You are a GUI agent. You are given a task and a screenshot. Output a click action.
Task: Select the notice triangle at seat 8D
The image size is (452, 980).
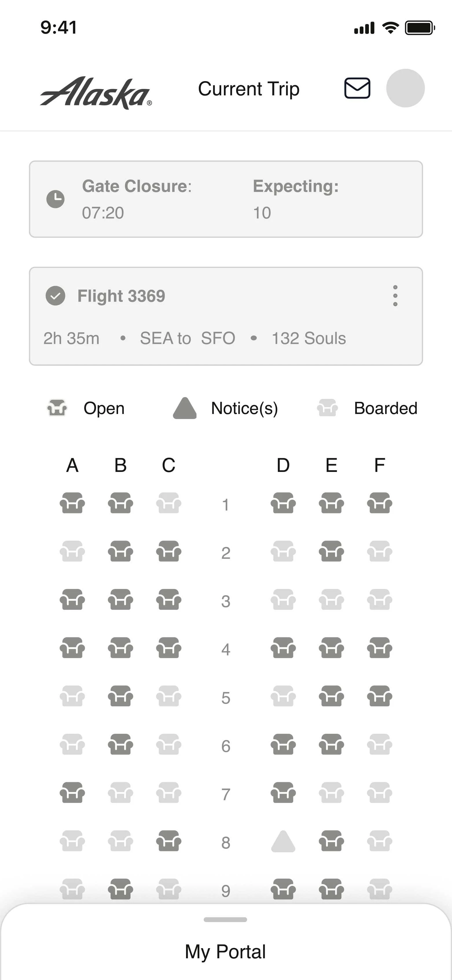pyautogui.click(x=283, y=841)
